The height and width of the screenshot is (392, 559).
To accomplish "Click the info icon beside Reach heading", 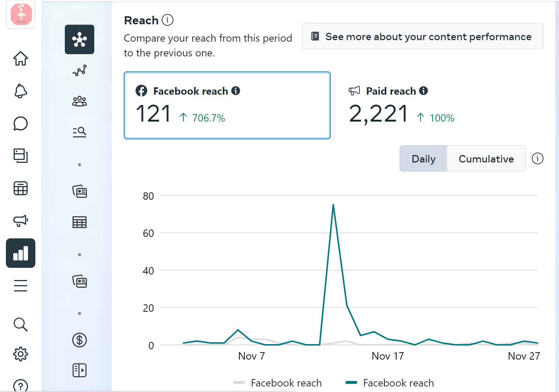I will click(168, 20).
